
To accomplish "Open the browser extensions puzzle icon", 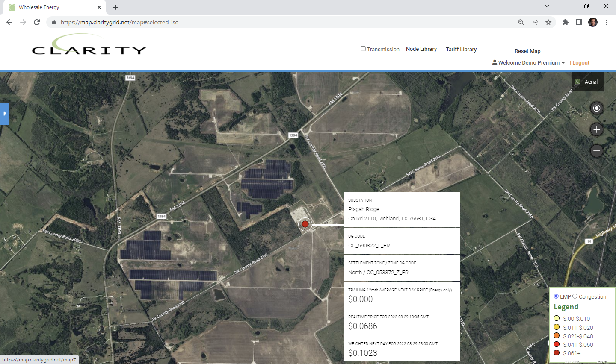I will pyautogui.click(x=565, y=22).
